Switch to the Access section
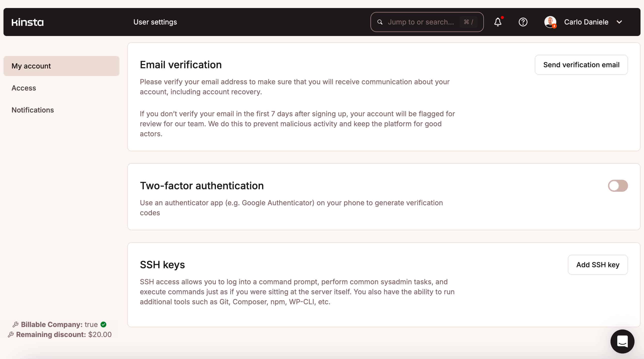 24,88
